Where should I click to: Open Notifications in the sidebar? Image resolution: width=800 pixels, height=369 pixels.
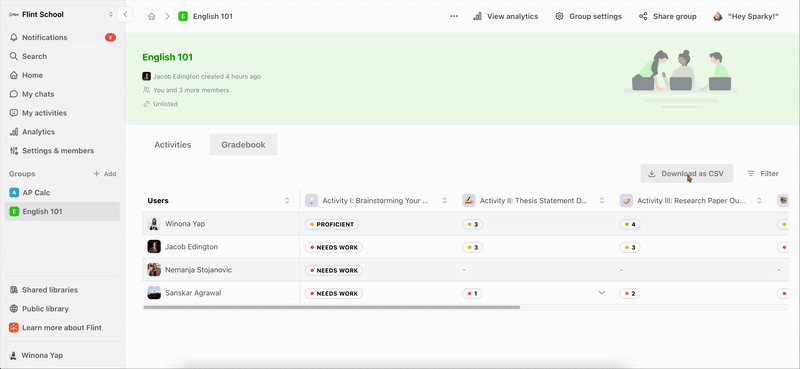(x=62, y=37)
